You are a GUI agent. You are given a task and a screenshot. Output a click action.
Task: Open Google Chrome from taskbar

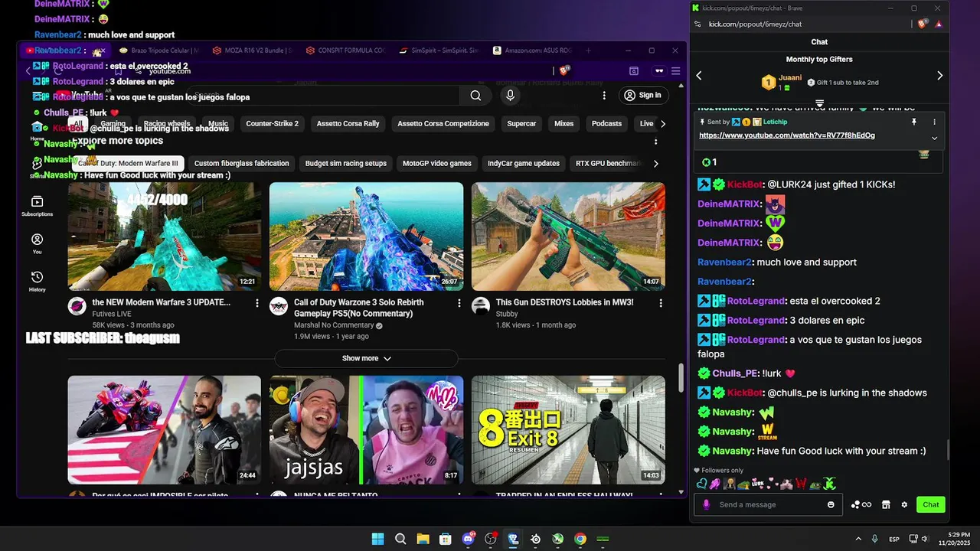point(580,539)
